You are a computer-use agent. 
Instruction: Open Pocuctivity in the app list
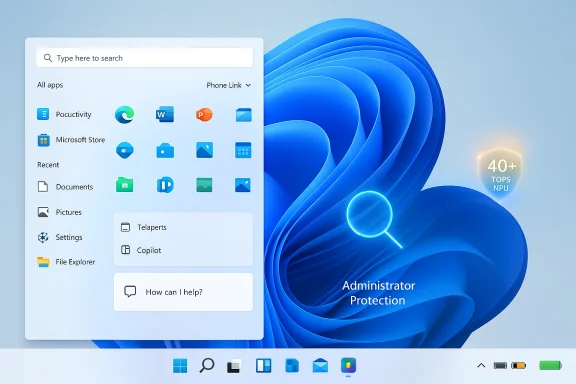[64, 114]
